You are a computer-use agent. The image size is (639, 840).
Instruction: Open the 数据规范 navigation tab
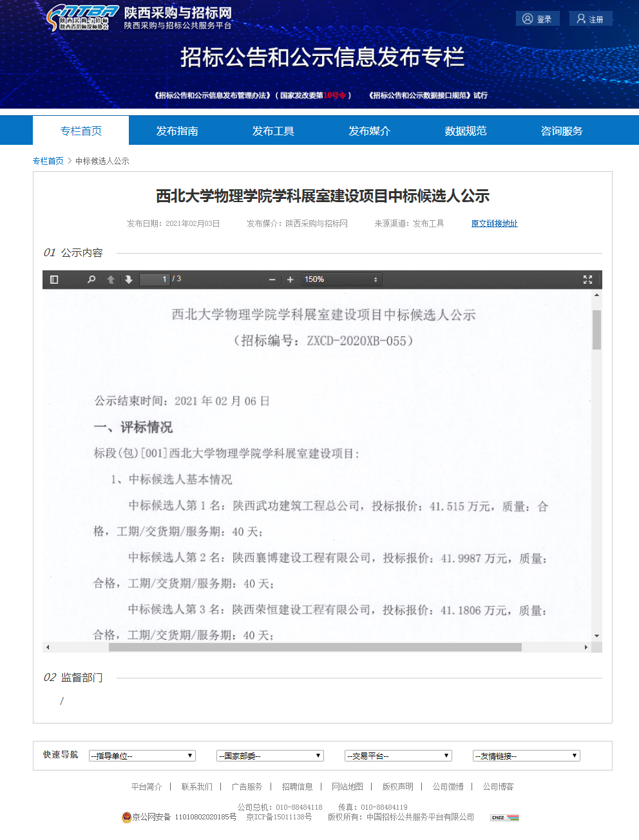click(465, 131)
